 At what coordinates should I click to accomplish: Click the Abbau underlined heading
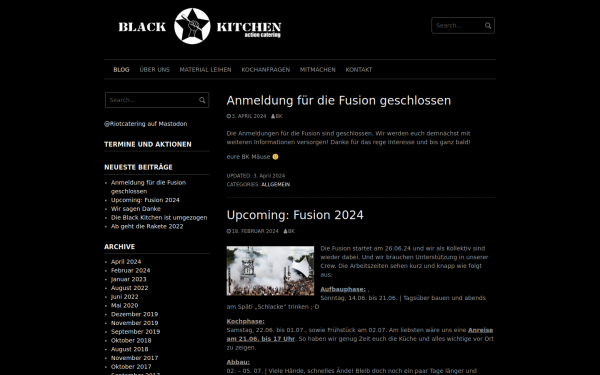(238, 362)
